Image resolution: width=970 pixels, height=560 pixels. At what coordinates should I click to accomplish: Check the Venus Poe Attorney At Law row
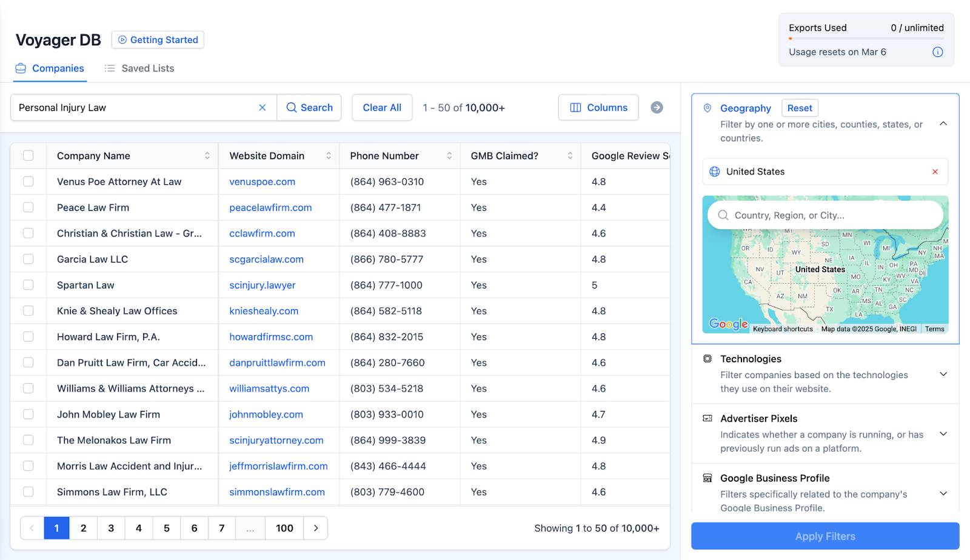[x=28, y=181]
